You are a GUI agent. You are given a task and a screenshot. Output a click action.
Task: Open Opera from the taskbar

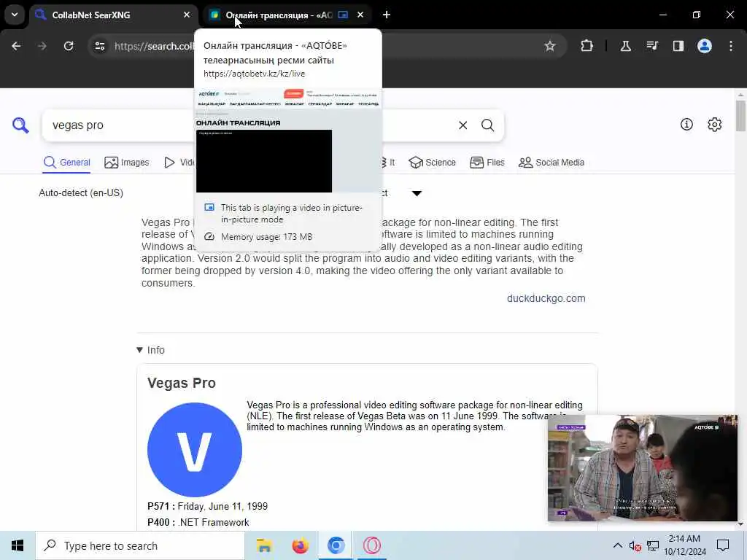click(371, 545)
